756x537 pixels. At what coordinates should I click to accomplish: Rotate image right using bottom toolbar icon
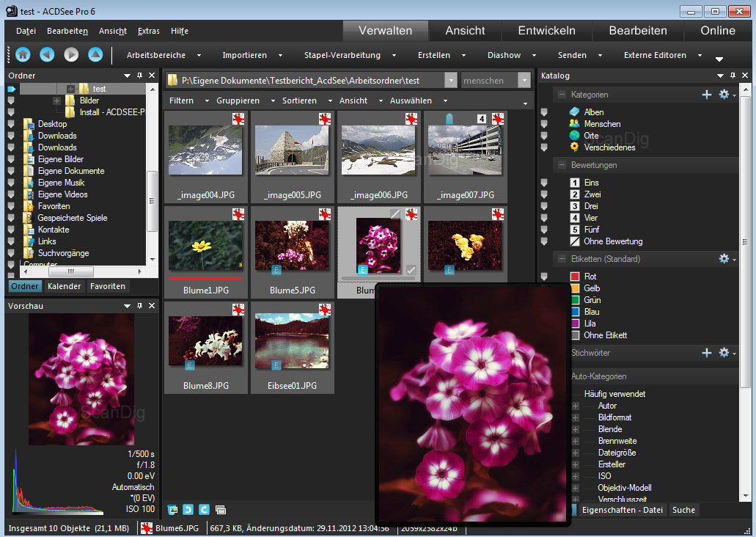pyautogui.click(x=204, y=509)
